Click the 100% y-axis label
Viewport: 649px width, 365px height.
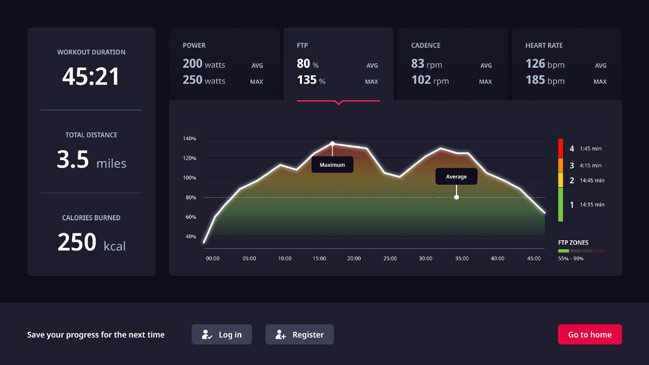pyautogui.click(x=190, y=178)
